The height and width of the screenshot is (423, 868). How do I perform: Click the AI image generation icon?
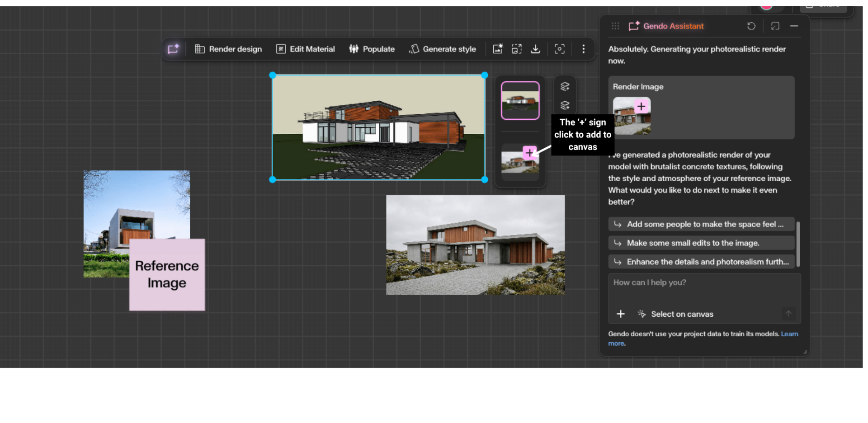[497, 49]
